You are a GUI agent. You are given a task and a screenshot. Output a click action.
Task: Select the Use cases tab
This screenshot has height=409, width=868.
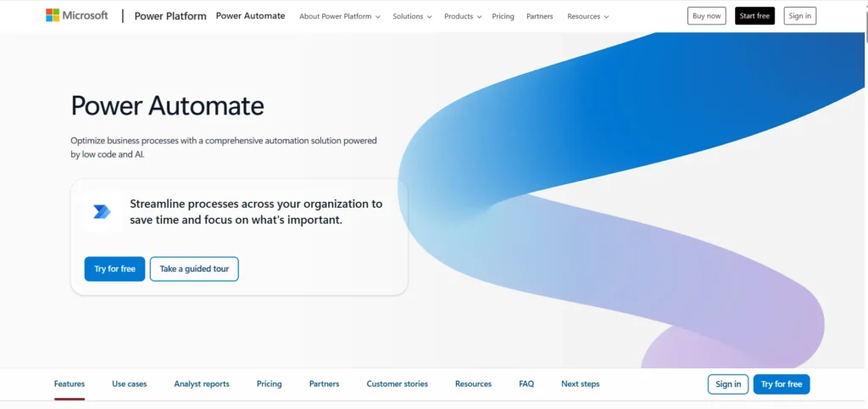130,384
